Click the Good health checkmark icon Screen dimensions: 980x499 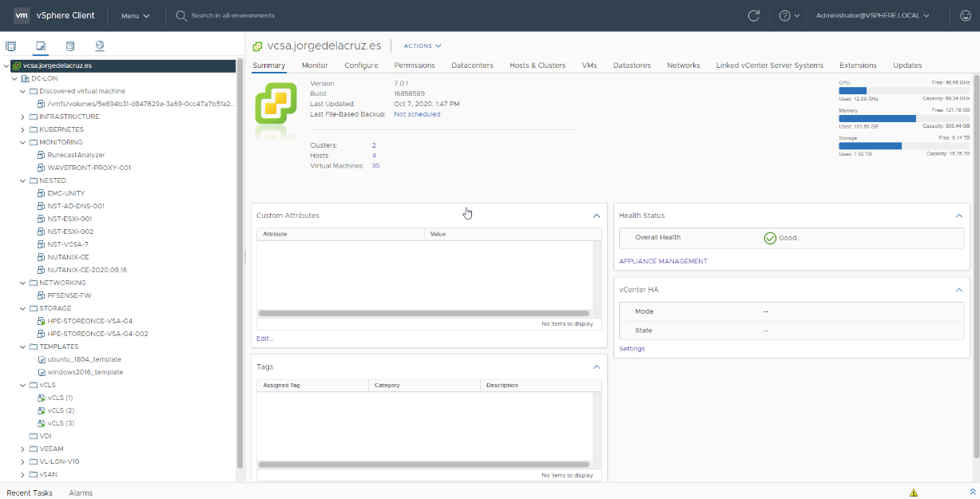[770, 238]
